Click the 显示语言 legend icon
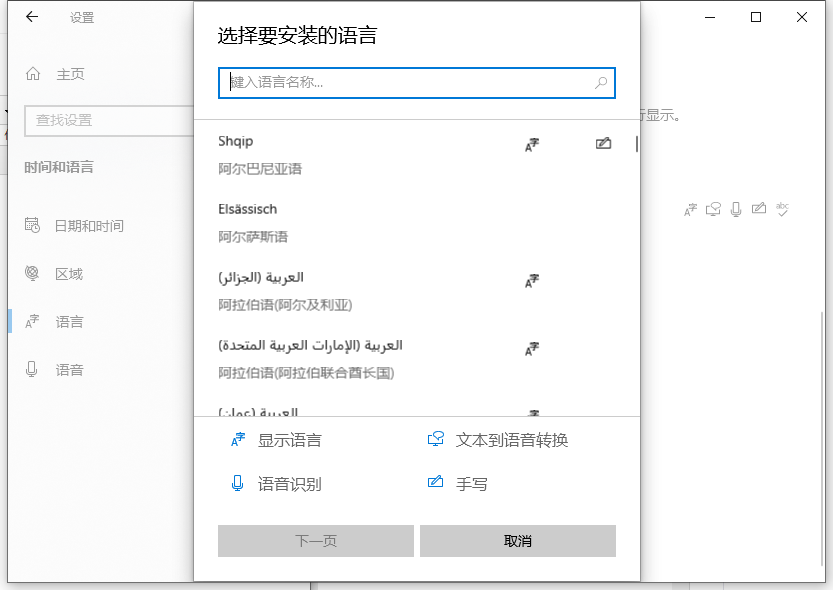 (238, 440)
